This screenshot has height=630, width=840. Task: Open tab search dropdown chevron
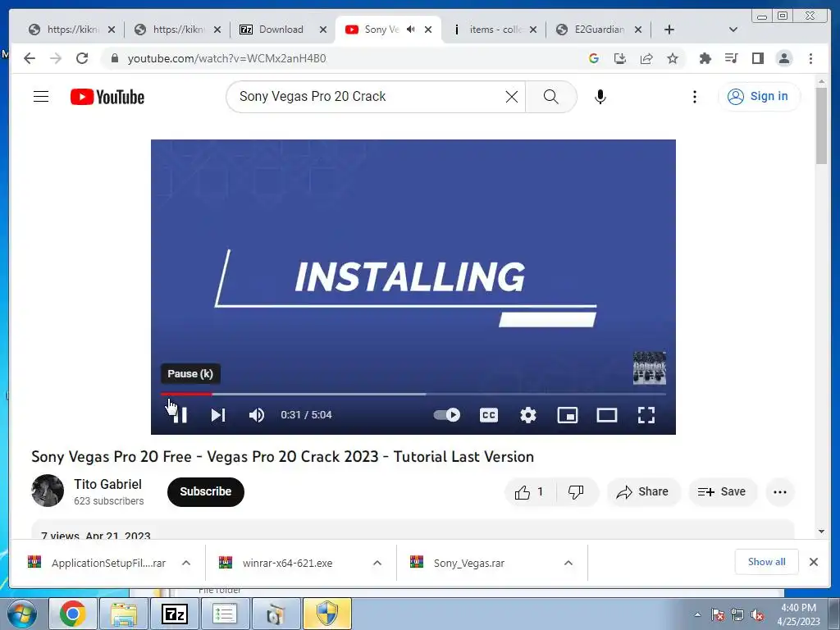tap(733, 30)
